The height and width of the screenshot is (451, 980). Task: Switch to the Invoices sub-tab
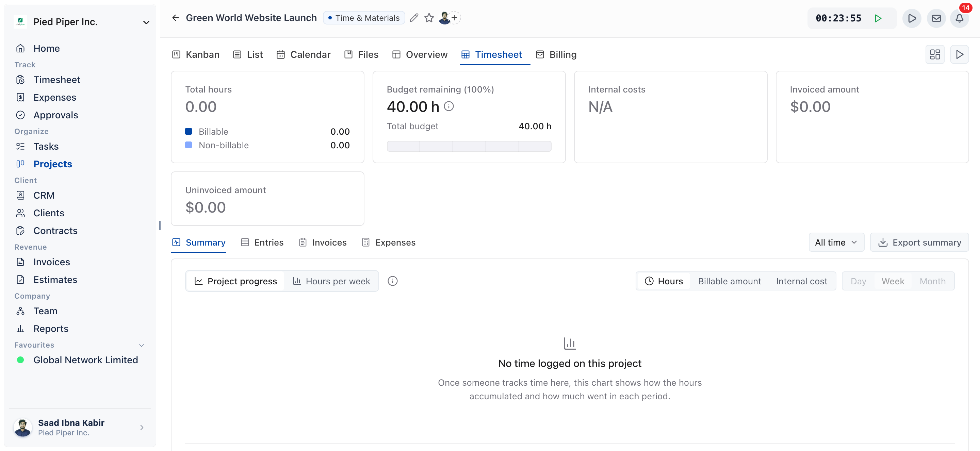click(323, 242)
